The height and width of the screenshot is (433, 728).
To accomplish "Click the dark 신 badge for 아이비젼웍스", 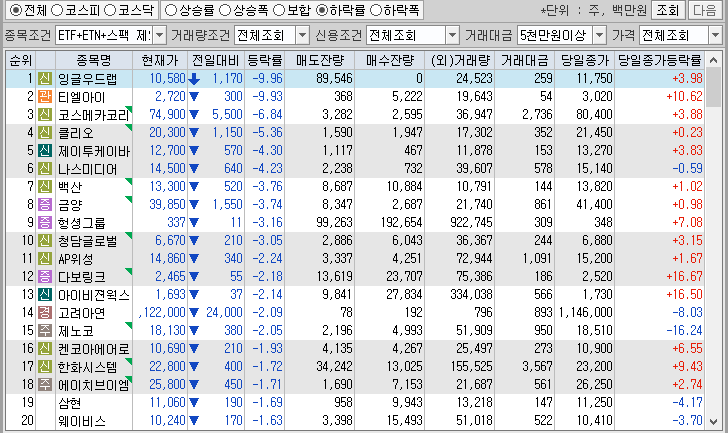I will [x=45, y=295].
